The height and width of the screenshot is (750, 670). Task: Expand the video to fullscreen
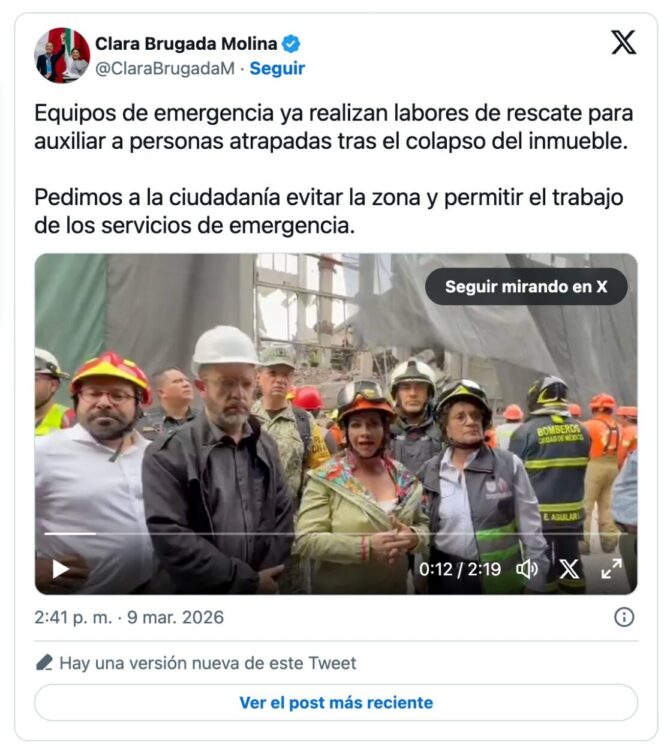[611, 569]
